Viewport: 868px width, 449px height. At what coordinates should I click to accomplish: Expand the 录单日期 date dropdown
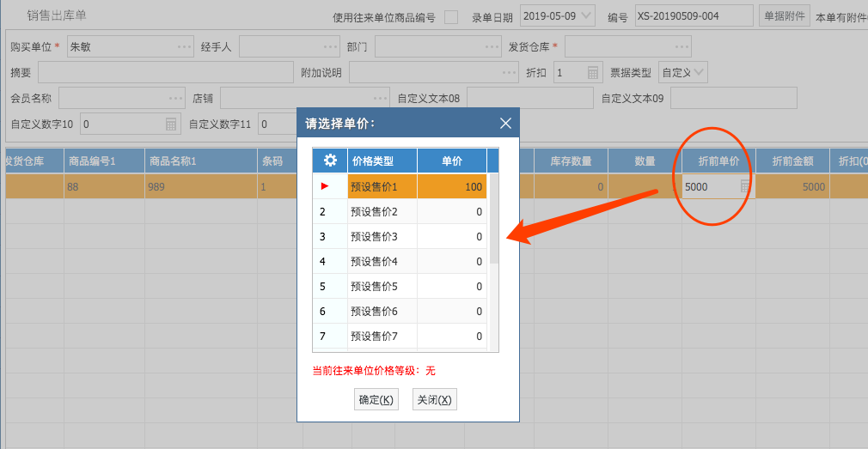[x=587, y=16]
